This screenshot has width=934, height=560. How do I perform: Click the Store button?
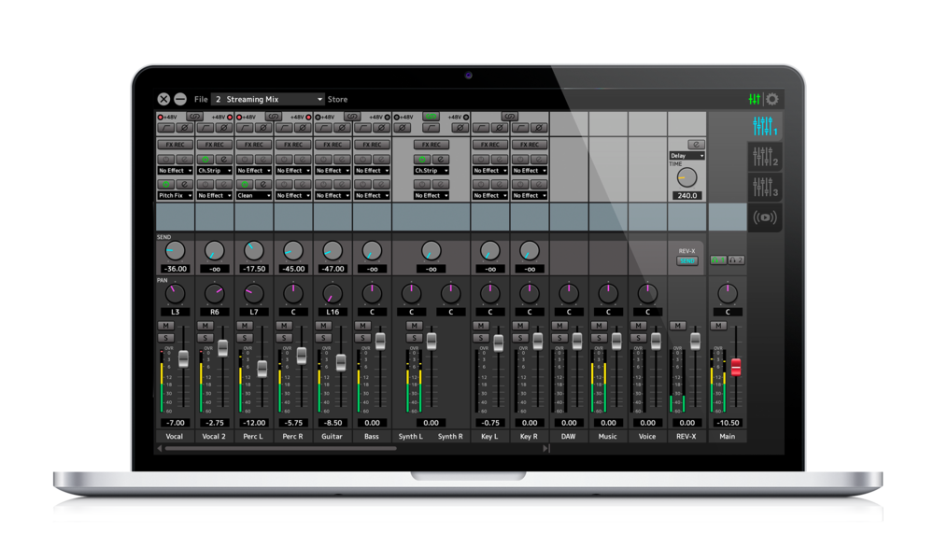(337, 98)
